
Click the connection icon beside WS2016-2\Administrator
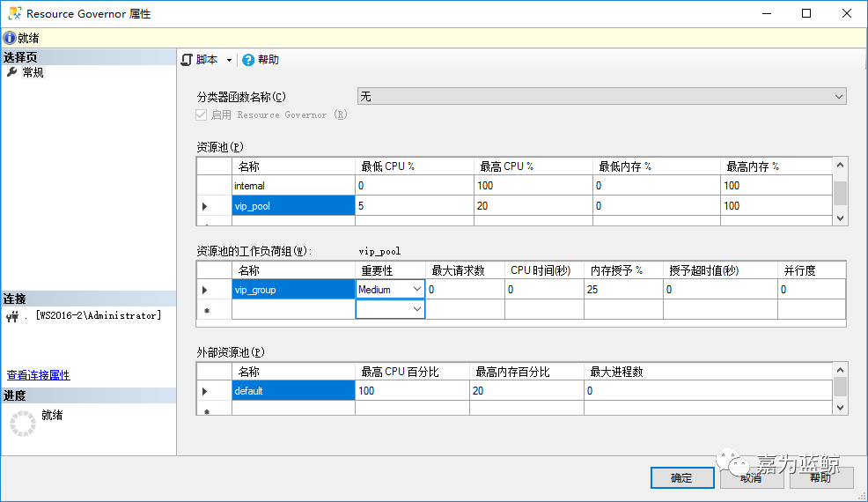coord(12,316)
